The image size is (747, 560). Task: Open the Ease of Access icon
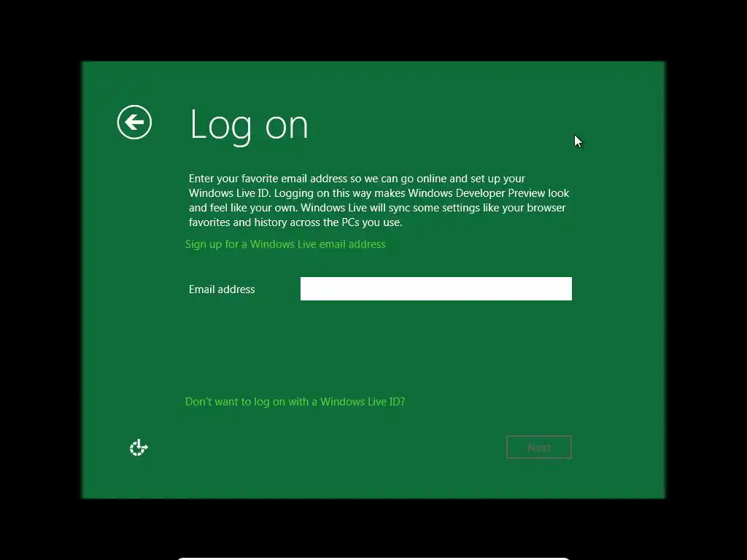point(139,448)
